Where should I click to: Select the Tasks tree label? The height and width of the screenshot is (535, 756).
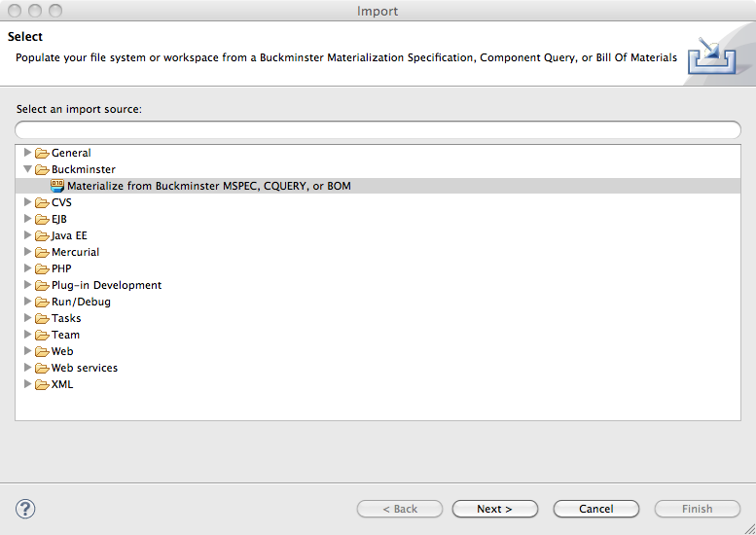point(66,318)
